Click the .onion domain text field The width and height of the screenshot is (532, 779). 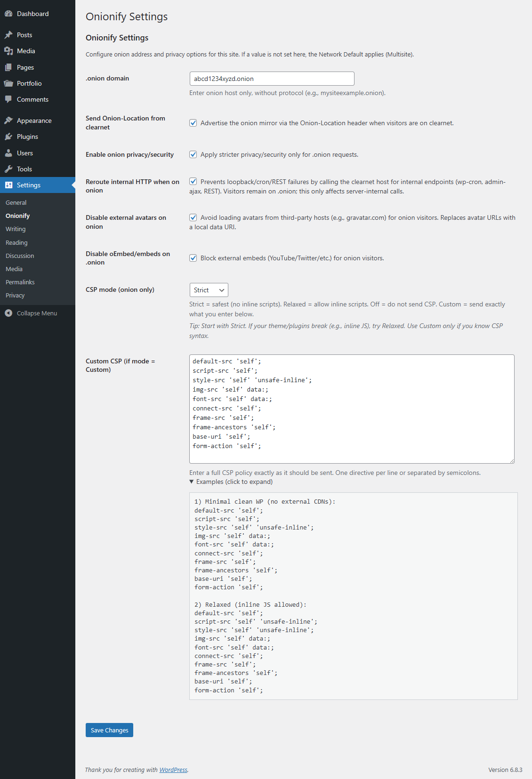[x=272, y=79]
